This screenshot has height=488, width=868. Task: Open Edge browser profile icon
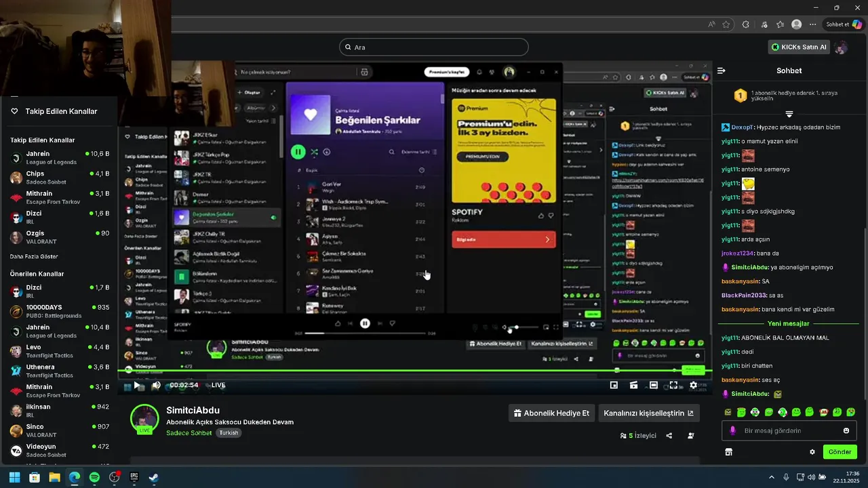pyautogui.click(x=797, y=24)
